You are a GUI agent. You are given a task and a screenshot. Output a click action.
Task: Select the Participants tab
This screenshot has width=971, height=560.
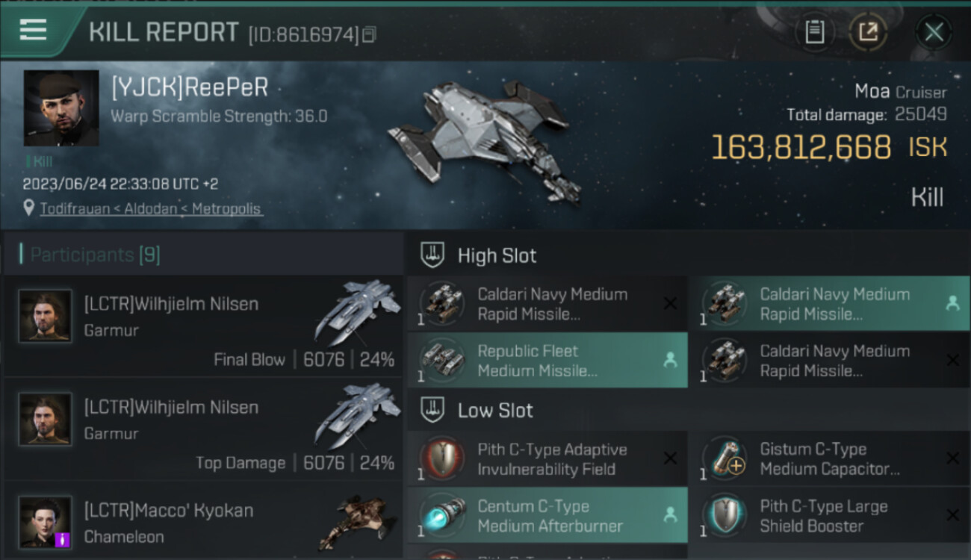[x=95, y=255]
